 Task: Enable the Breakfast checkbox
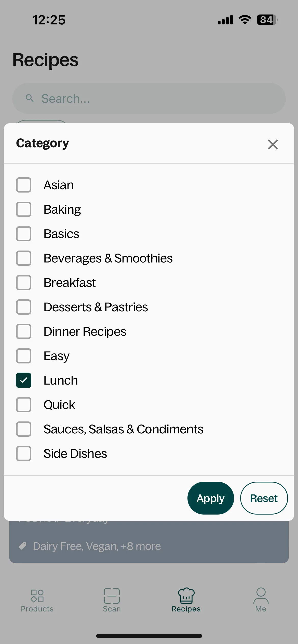coord(24,283)
